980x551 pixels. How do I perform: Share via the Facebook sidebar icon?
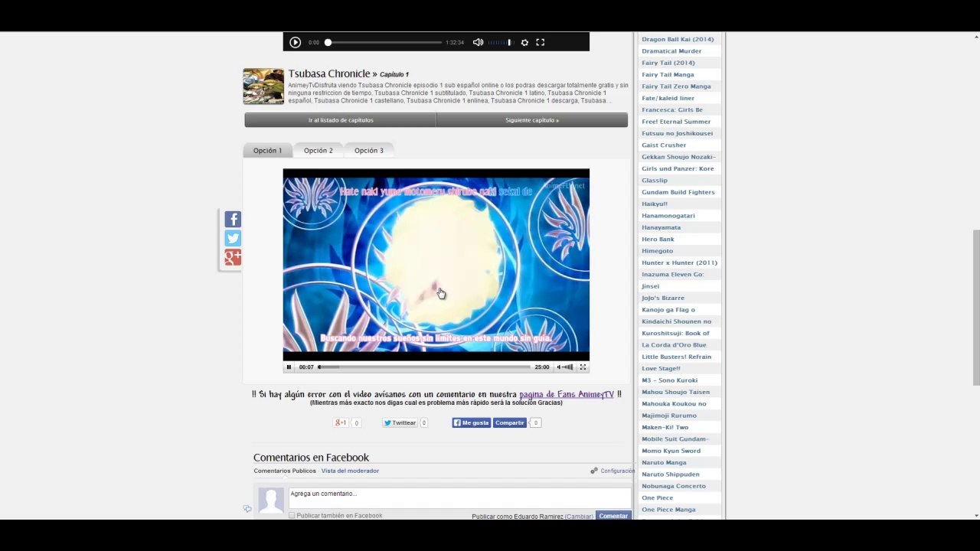point(233,220)
